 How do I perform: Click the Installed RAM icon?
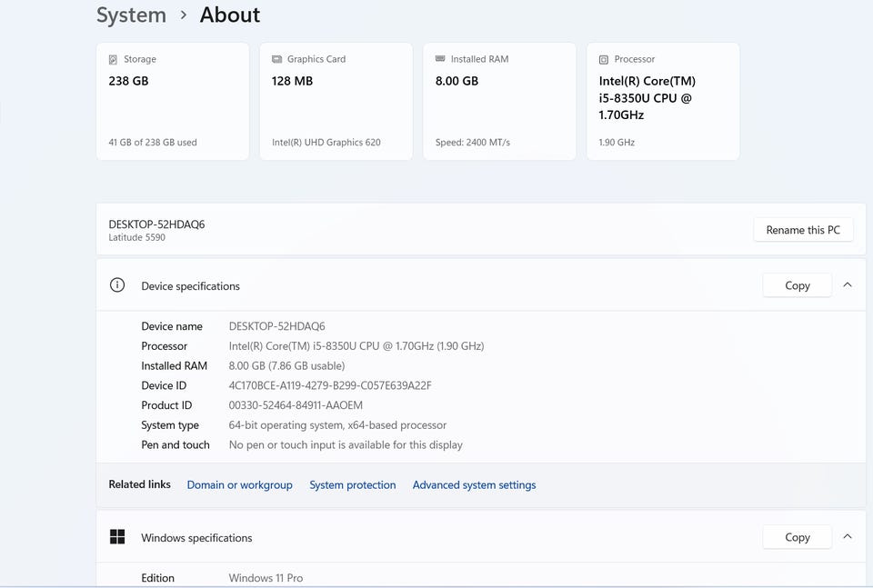pyautogui.click(x=440, y=60)
